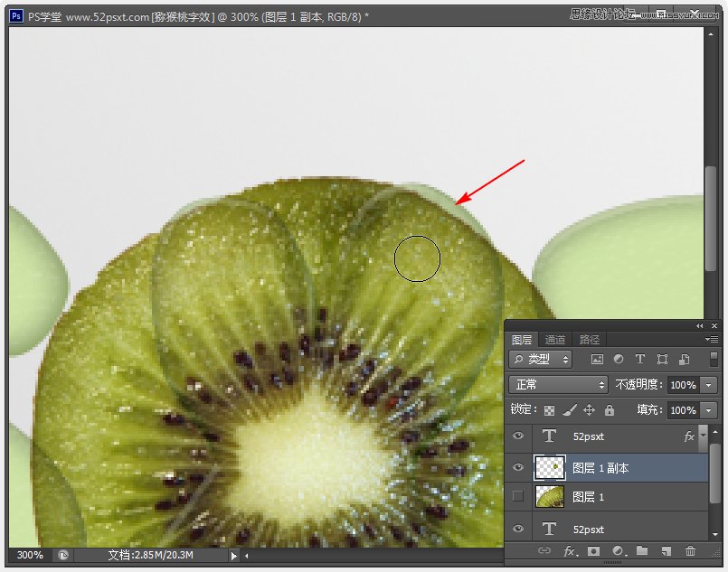Open the 不透明度 opacity slider
The image size is (728, 572).
[708, 383]
